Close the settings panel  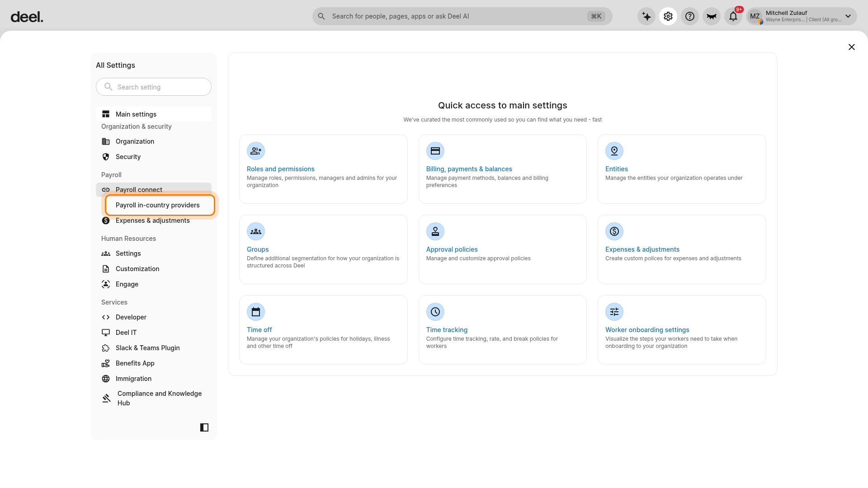tap(852, 47)
